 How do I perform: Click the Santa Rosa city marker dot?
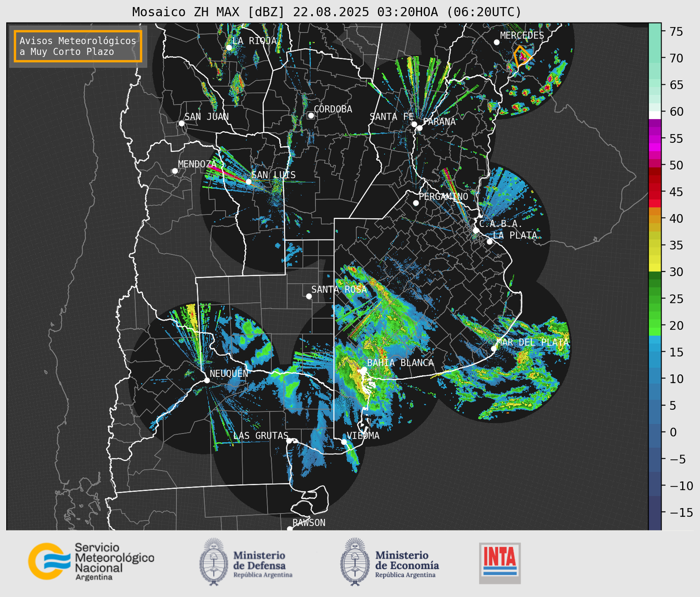309,296
